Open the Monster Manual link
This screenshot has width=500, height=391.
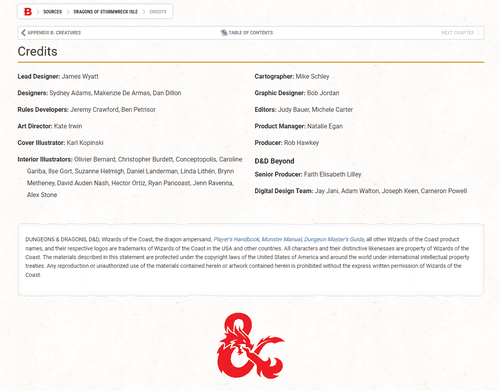tap(282, 239)
